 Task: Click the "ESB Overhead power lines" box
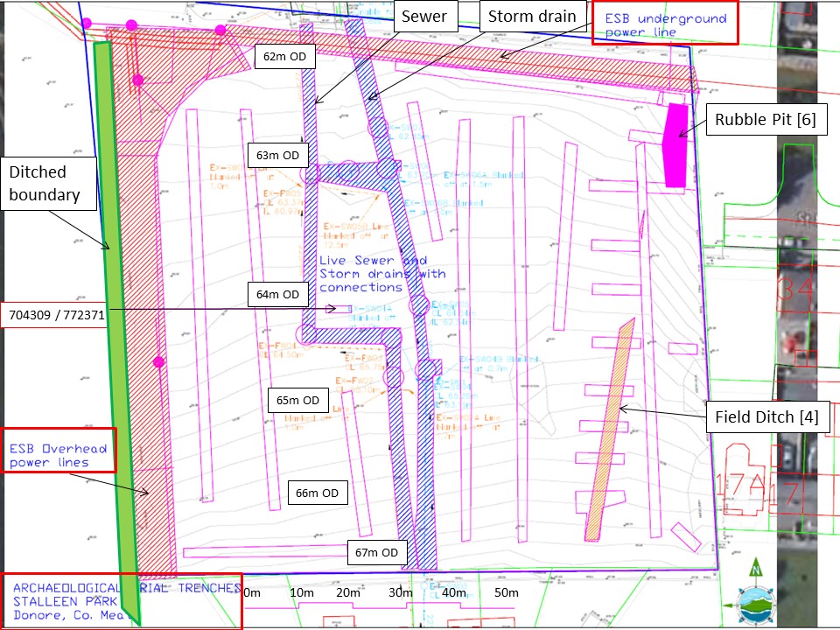click(58, 450)
